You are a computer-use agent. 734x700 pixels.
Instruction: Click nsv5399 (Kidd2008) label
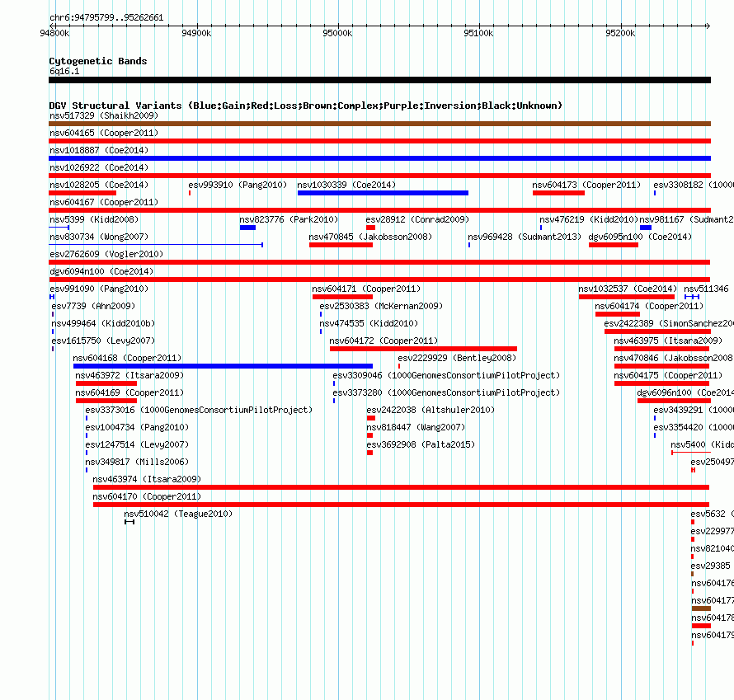(x=94, y=219)
